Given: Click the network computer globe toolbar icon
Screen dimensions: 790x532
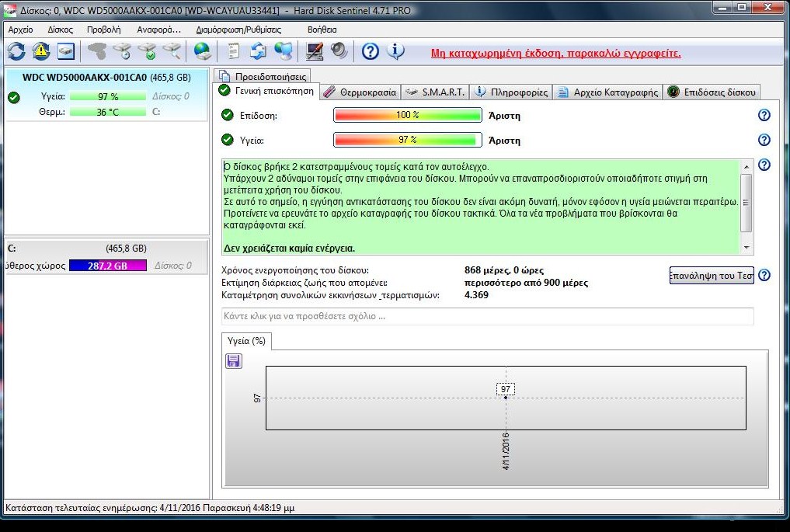Looking at the screenshot, I should click(284, 51).
